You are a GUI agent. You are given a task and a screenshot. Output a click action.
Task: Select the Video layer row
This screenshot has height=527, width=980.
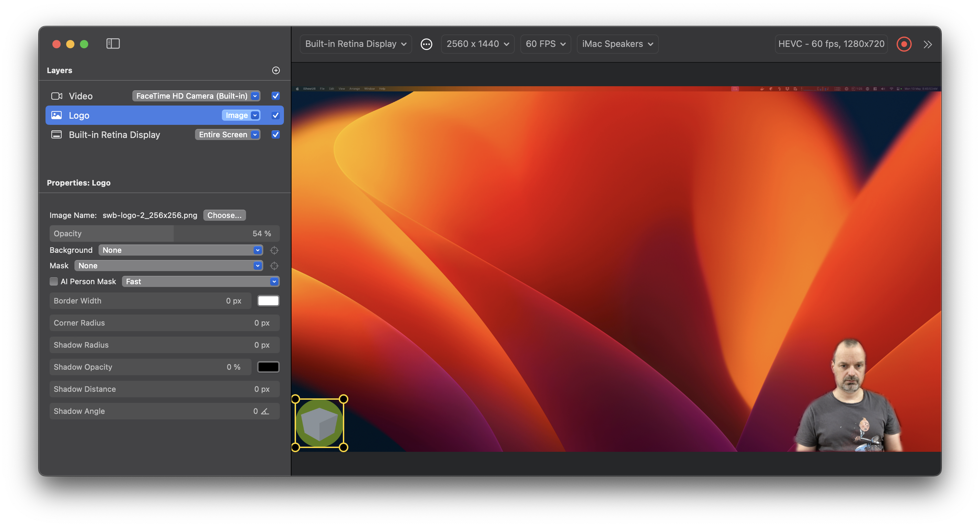click(x=164, y=96)
